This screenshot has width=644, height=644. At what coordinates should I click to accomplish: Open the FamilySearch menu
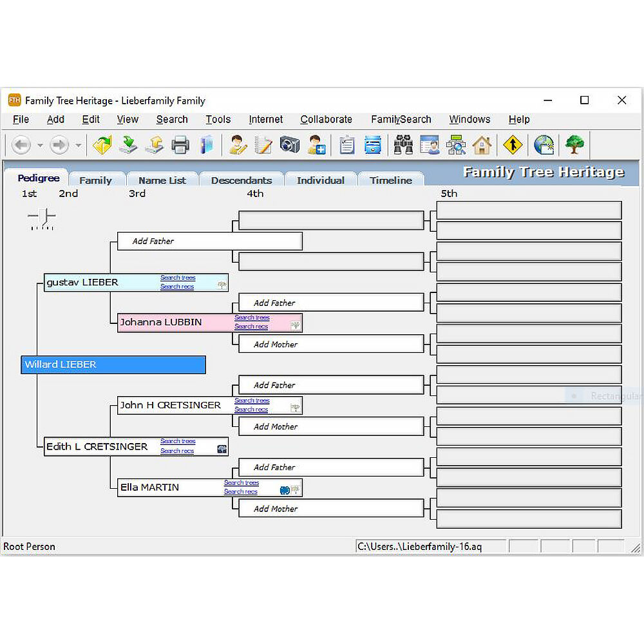(x=401, y=120)
